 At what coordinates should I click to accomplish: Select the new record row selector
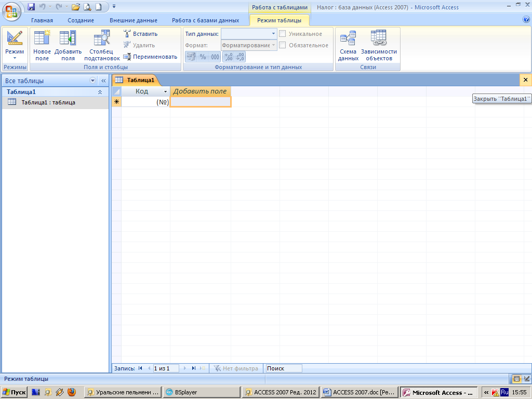116,102
